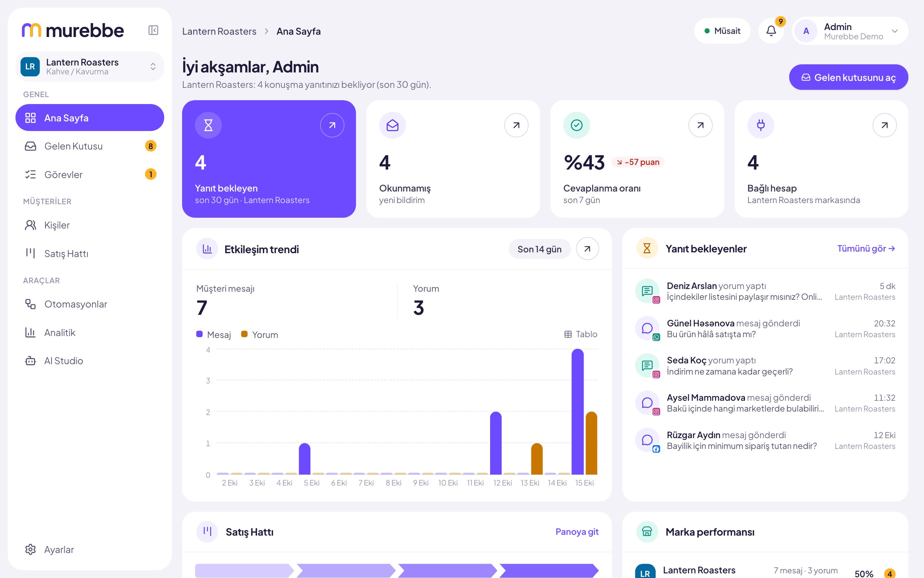Viewport: 924px width, 578px height.
Task: Click the admin avatar letter A
Action: tap(806, 31)
